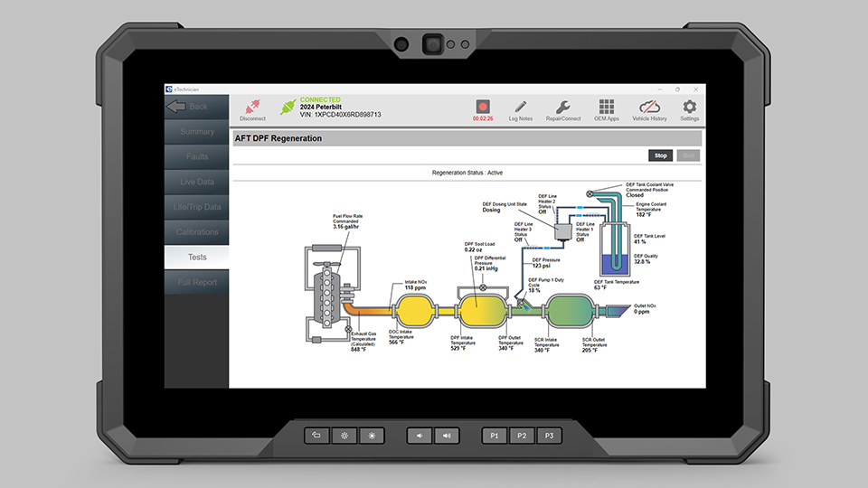The width and height of the screenshot is (868, 488).
Task: Click the tablet P3 hardware button
Action: pyautogui.click(x=549, y=436)
